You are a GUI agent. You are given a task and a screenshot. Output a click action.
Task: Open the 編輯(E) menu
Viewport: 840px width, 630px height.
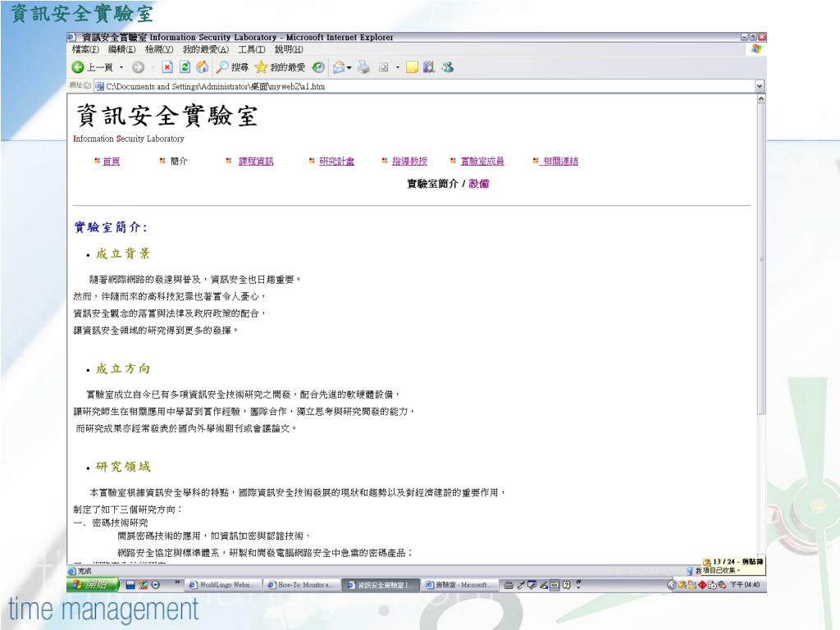tap(121, 49)
